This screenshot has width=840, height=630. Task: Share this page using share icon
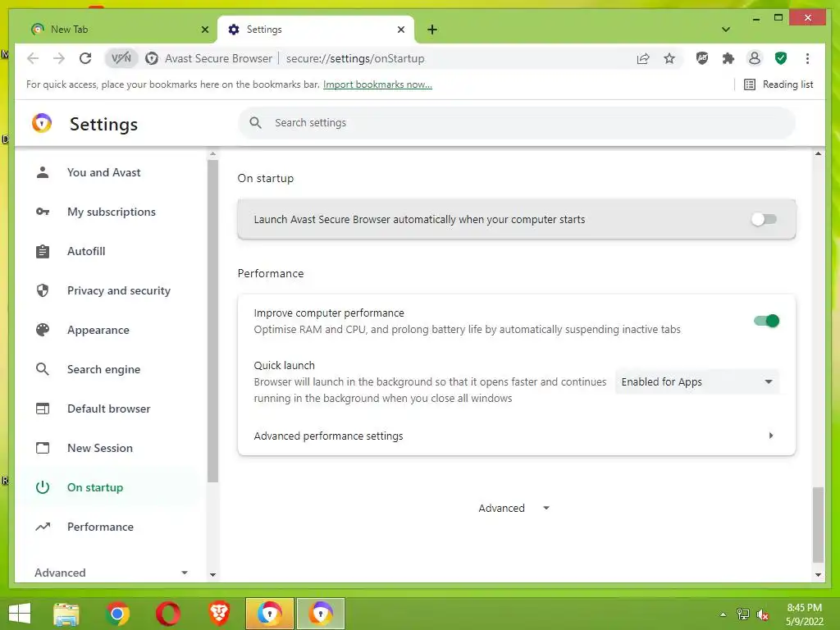tap(643, 58)
